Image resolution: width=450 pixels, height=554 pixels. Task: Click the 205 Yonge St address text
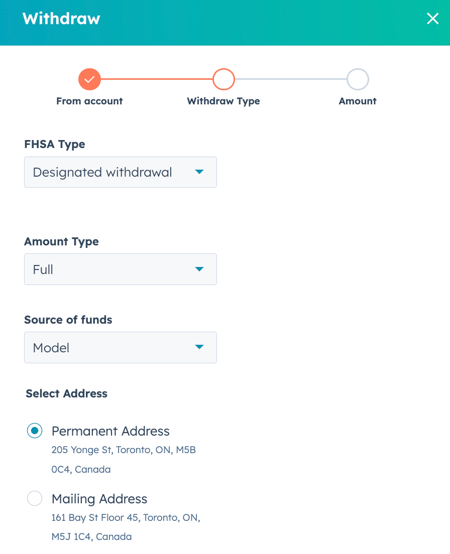coord(124,459)
